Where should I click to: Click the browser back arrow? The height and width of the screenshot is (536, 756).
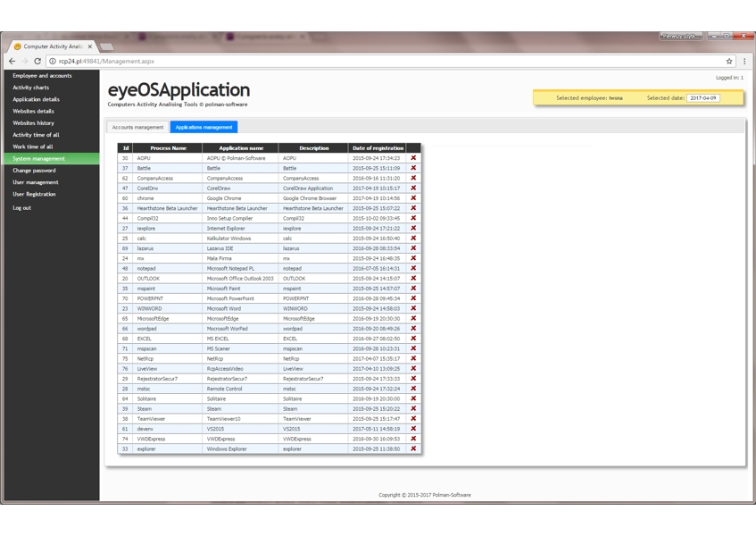point(12,62)
